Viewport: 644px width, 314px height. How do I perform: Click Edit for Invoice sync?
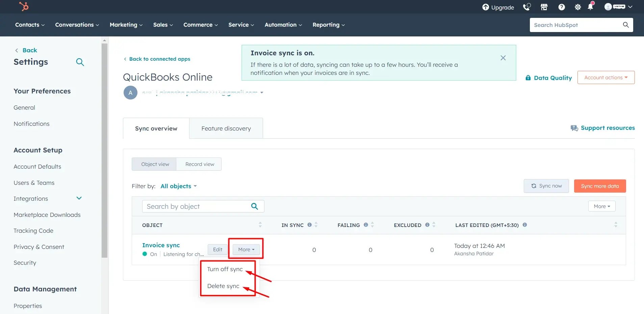(x=217, y=250)
